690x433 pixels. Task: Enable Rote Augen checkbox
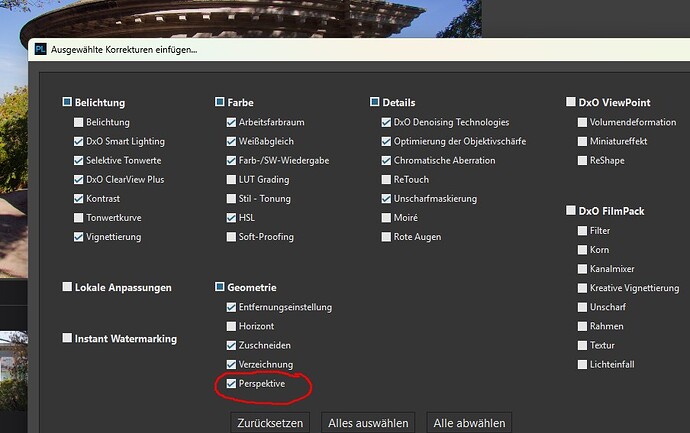(x=386, y=237)
